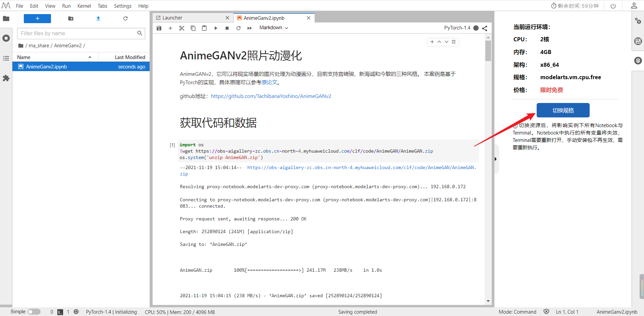Create a new folder in file browser

click(x=71, y=18)
